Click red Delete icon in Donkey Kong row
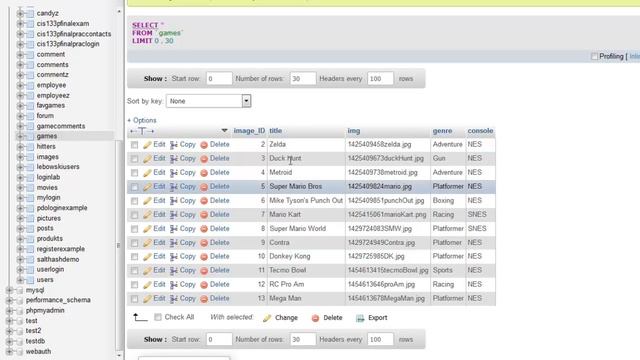This screenshot has width=640, height=360. 204,257
